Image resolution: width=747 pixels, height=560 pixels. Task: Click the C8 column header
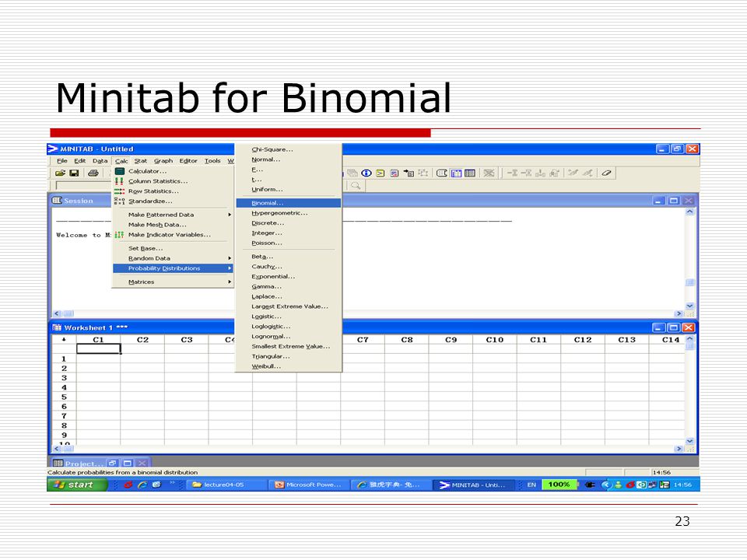click(407, 340)
